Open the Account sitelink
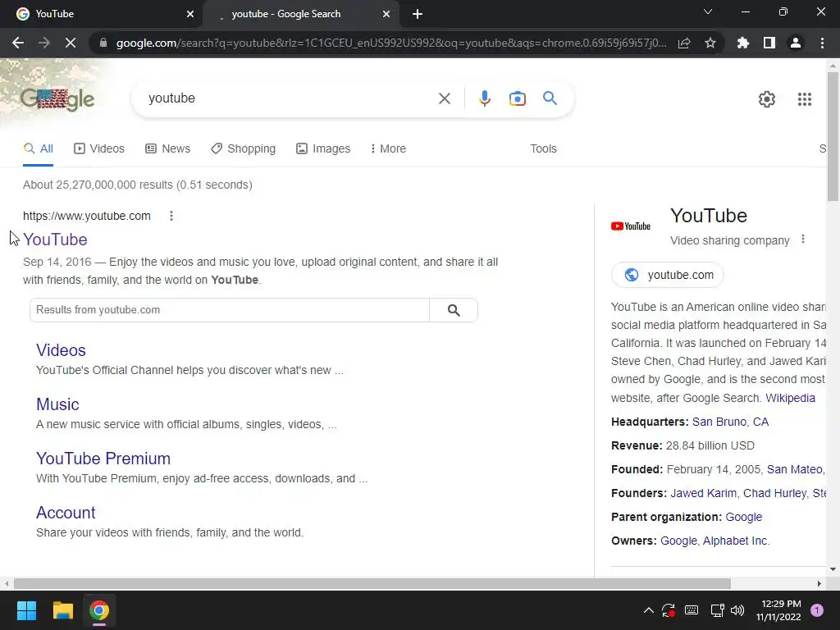The image size is (840, 630). (x=66, y=513)
